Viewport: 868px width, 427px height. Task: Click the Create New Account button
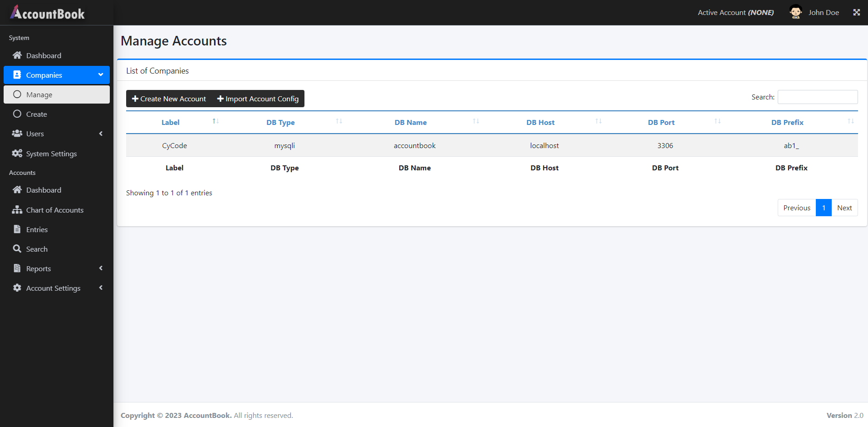click(169, 99)
